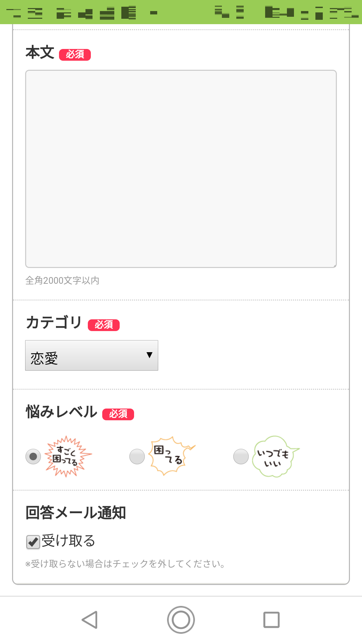Tap the Android back navigation button
362x644 pixels.
pyautogui.click(x=90, y=620)
